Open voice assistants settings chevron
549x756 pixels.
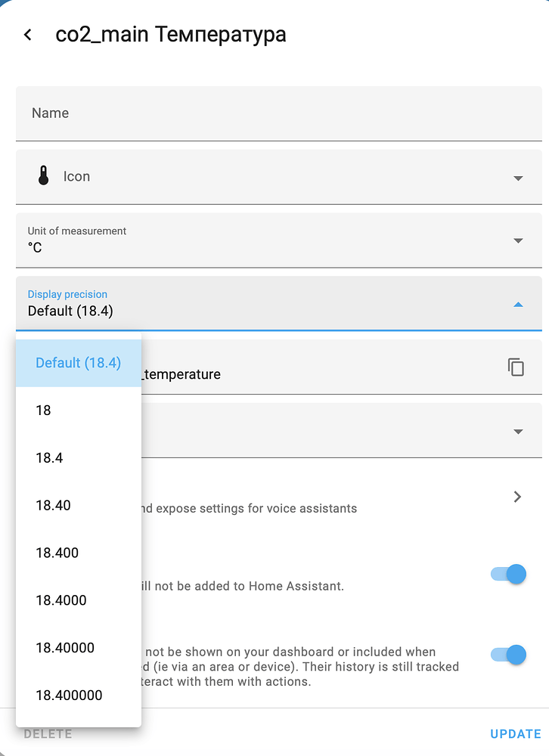517,497
